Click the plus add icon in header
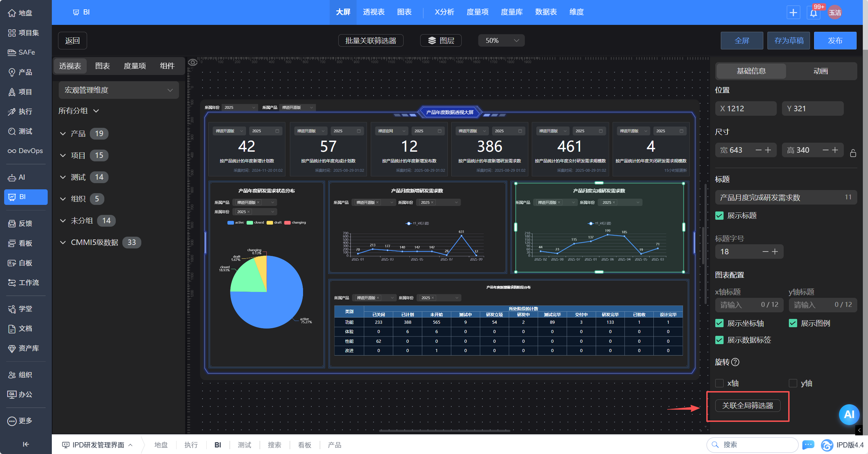The width and height of the screenshot is (868, 454). click(793, 13)
